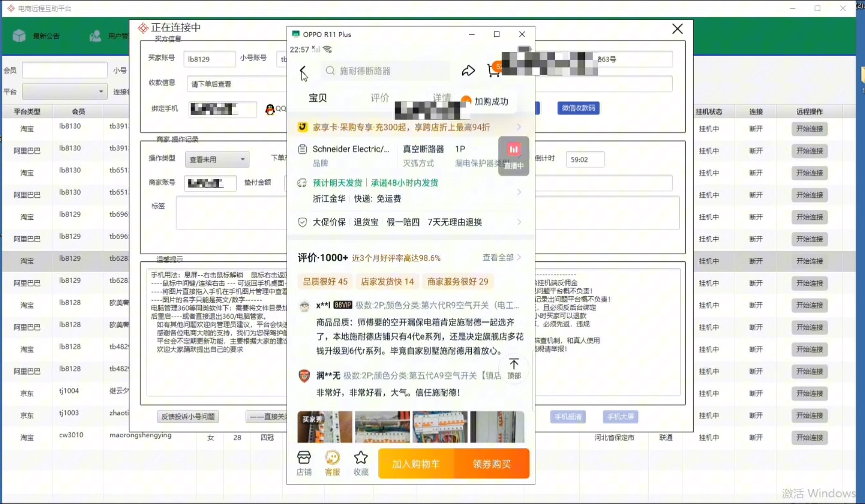Click the QQ penguin icon
865x504 pixels.
[x=270, y=109]
